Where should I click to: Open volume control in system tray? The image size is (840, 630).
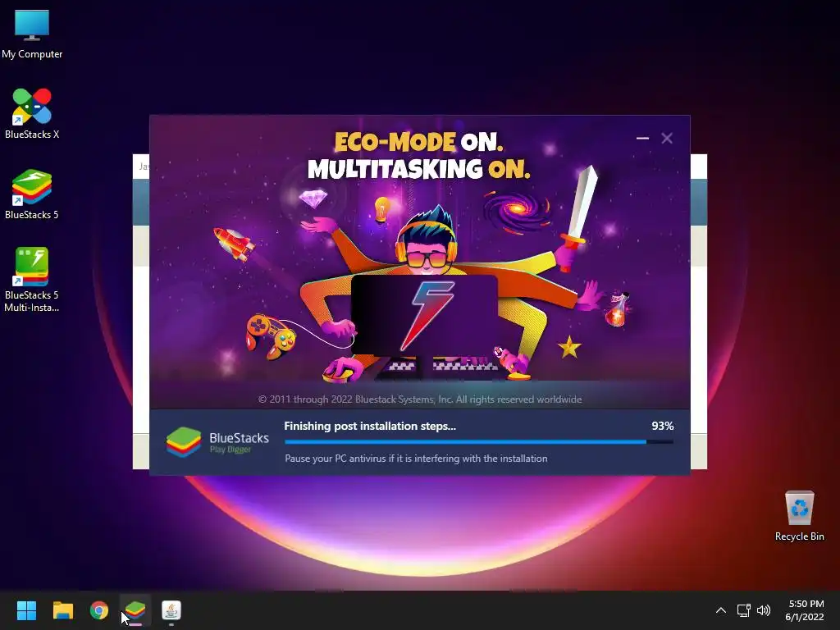pyautogui.click(x=764, y=610)
